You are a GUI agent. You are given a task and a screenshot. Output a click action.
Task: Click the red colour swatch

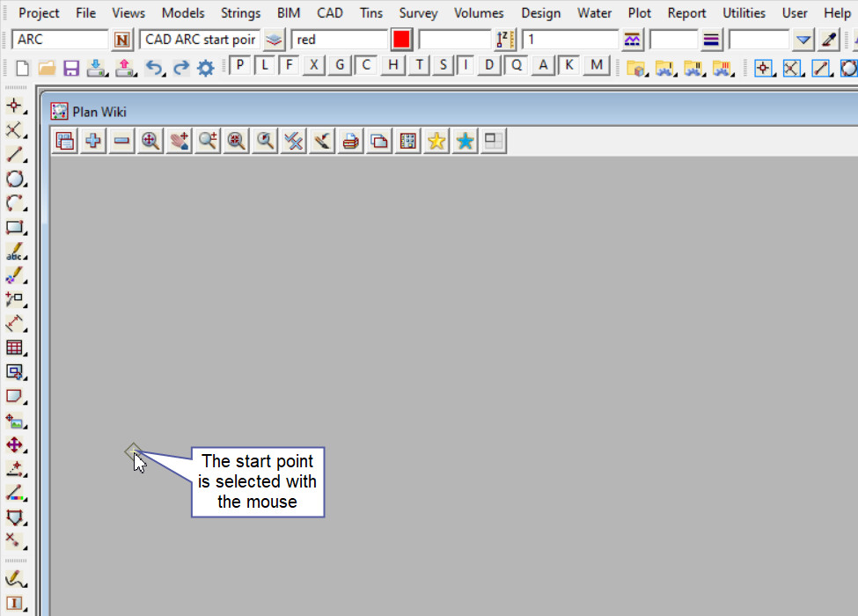pyautogui.click(x=402, y=40)
